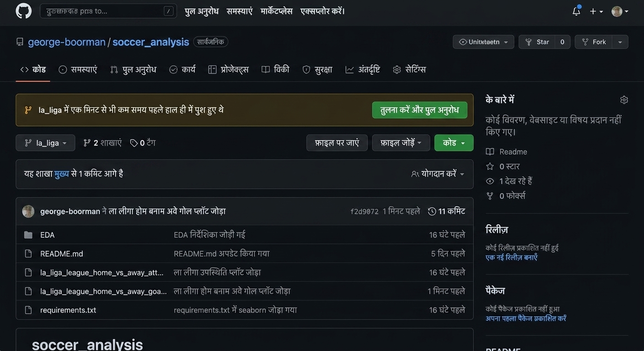The width and height of the screenshot is (644, 351).
Task: Open commit hash f2d9072
Action: 365,212
